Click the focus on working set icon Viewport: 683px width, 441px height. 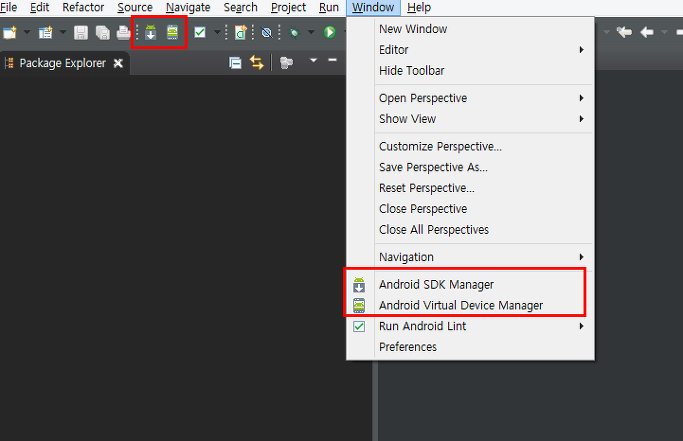click(x=286, y=63)
